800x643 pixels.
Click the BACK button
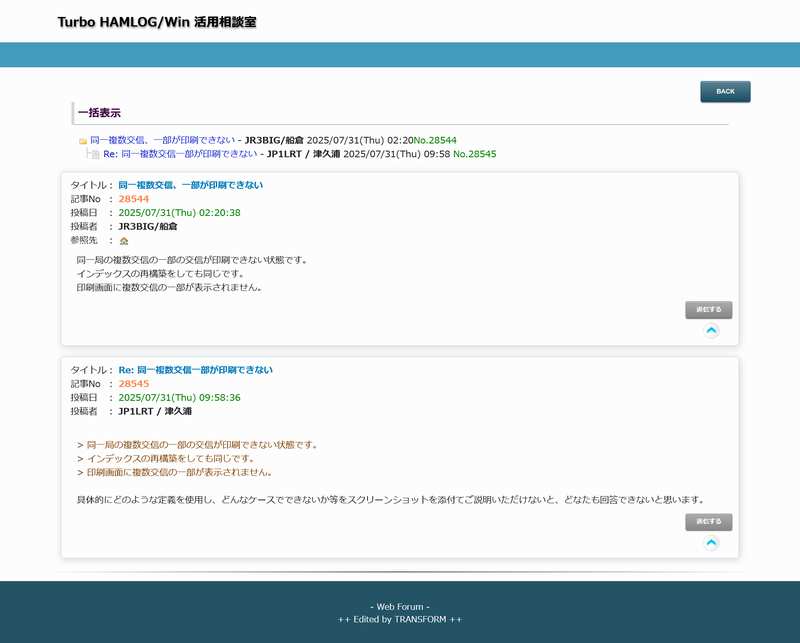[x=725, y=92]
